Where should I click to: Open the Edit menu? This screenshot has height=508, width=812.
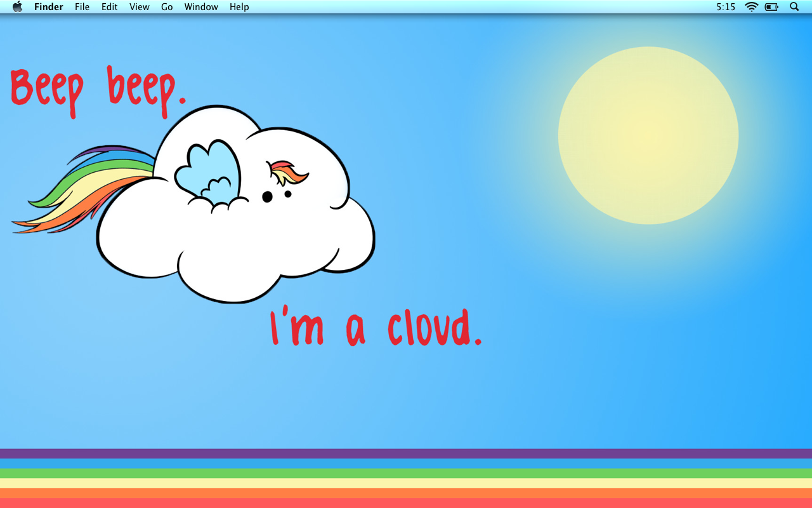click(110, 7)
